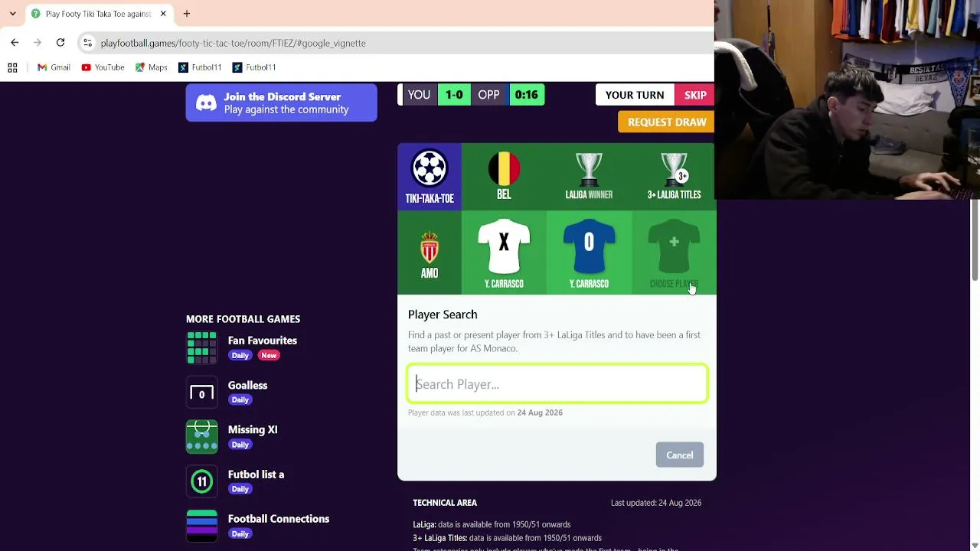
Task: Click the MORE FOOTBALL GAMES heading
Action: pos(243,319)
